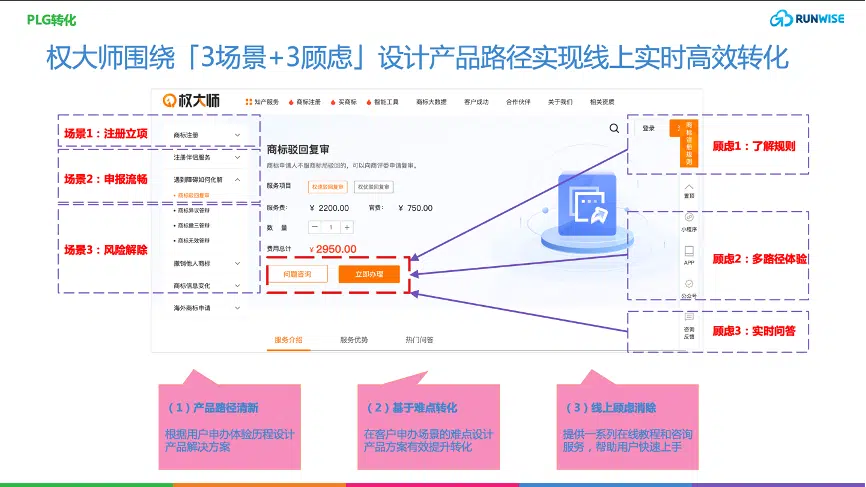The height and width of the screenshot is (487, 866).
Task: Click the 顾虑2:多路径体验 label
Action: pyautogui.click(x=760, y=259)
